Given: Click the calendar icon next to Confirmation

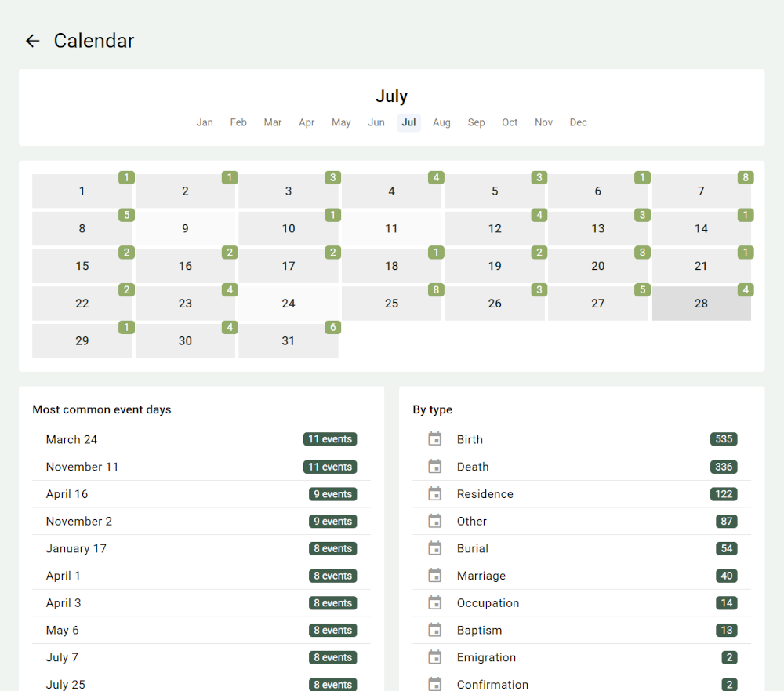Looking at the screenshot, I should 435,684.
